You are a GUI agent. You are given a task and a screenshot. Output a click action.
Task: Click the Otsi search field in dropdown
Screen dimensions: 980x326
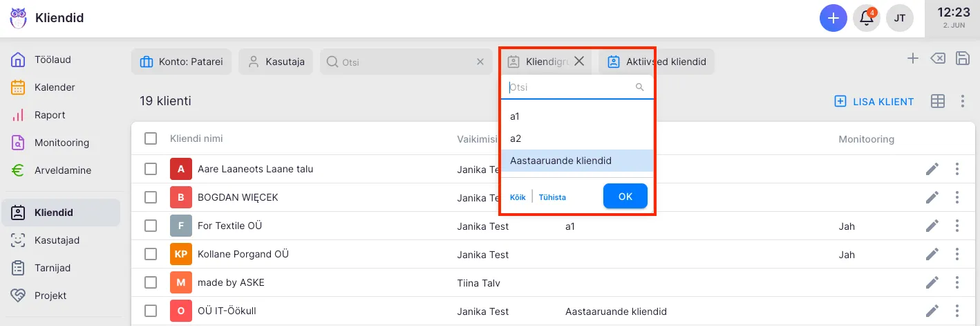pyautogui.click(x=570, y=87)
